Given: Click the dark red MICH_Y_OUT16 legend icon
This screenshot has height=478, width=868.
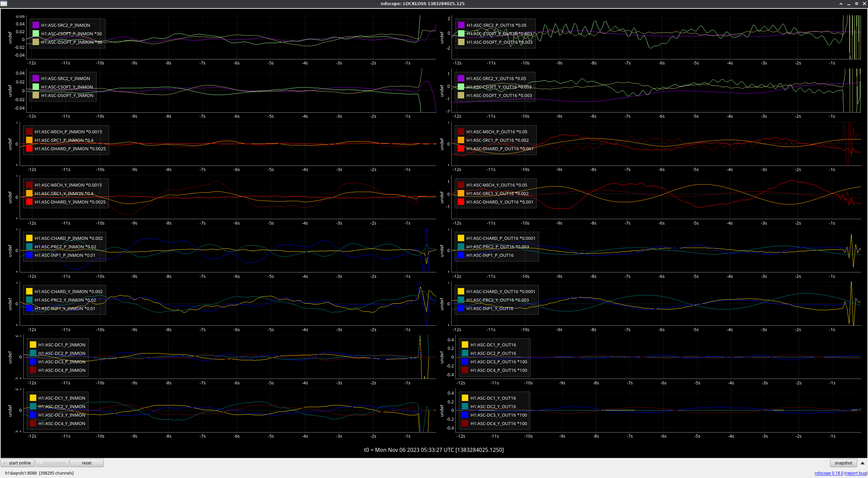Looking at the screenshot, I should click(x=461, y=185).
